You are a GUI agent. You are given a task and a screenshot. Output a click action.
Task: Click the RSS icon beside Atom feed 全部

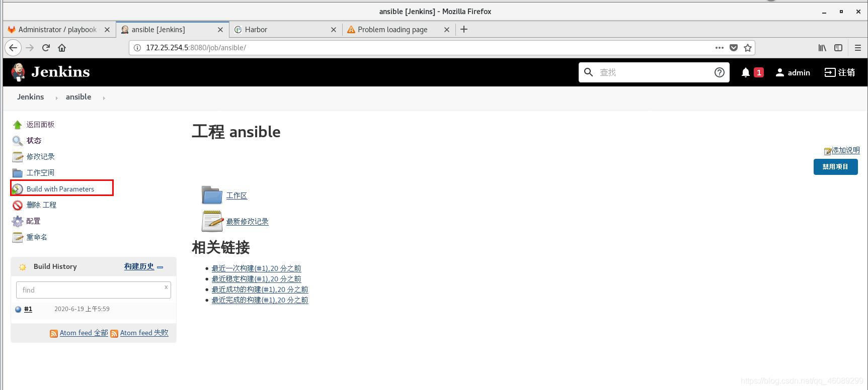click(x=54, y=334)
